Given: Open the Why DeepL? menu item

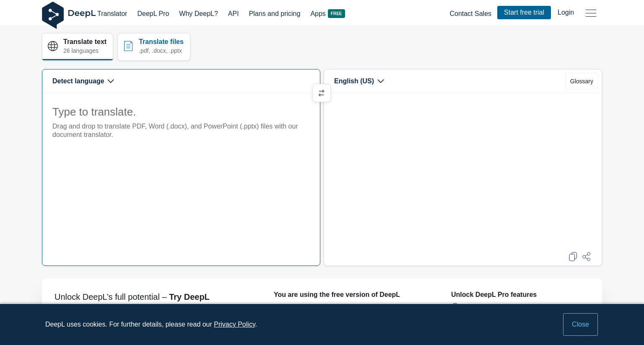Looking at the screenshot, I should [x=198, y=13].
